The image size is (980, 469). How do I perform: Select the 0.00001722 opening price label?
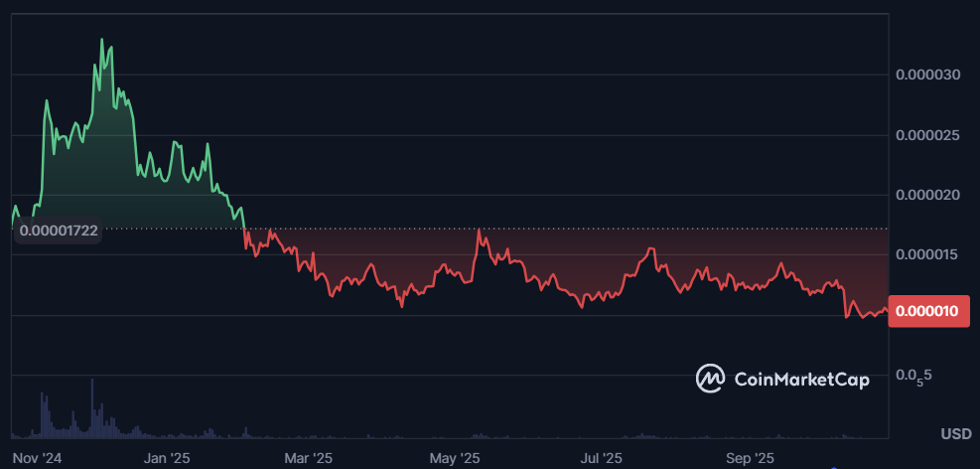58,231
